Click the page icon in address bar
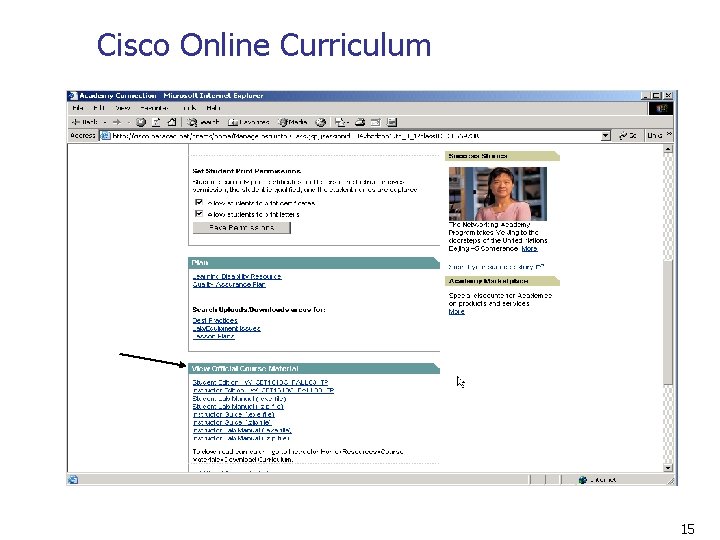Viewport: 720px width, 540px height. 106,136
